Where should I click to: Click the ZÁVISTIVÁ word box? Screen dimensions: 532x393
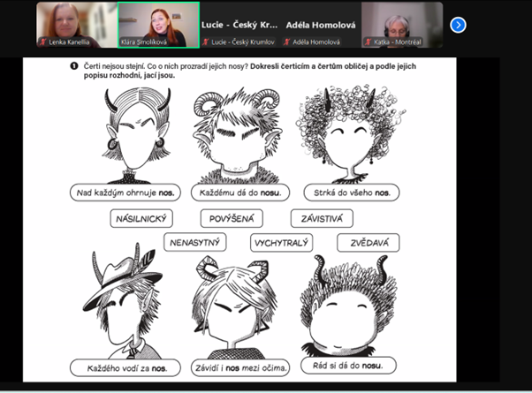pyautogui.click(x=323, y=218)
